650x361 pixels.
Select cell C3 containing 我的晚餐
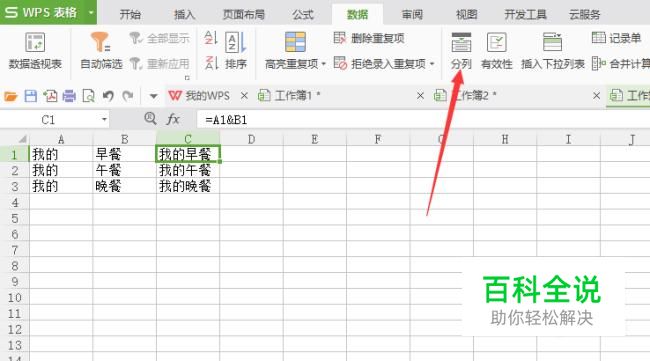[x=188, y=186]
